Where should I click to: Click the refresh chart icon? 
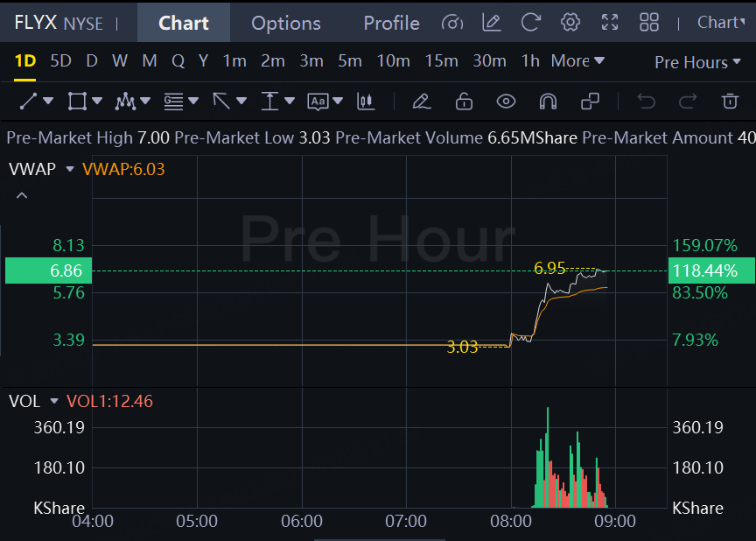530,23
